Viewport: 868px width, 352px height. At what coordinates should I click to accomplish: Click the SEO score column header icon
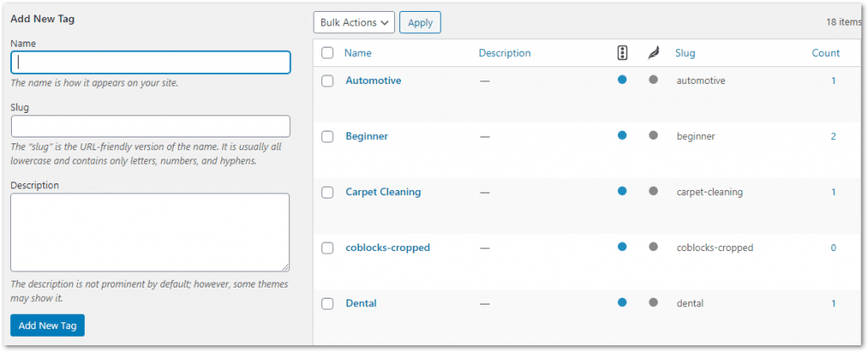click(622, 53)
